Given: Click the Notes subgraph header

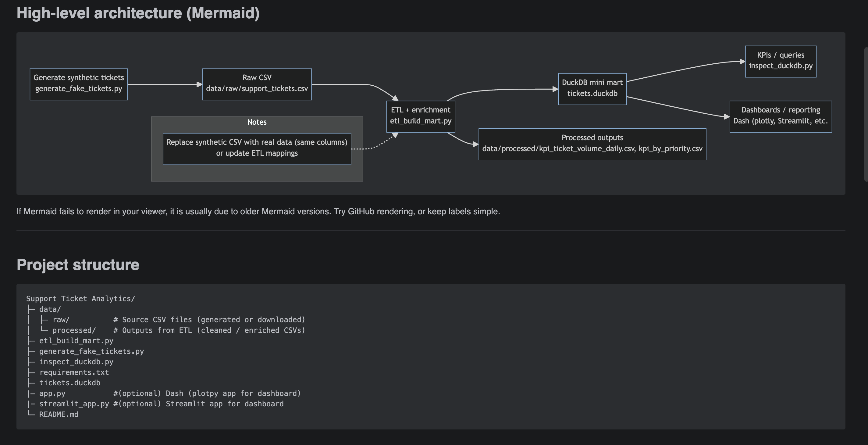Looking at the screenshot, I should pyautogui.click(x=257, y=122).
